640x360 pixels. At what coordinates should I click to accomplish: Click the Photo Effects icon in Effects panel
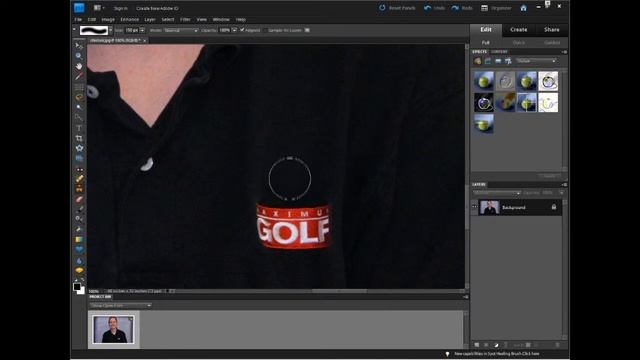coord(498,61)
